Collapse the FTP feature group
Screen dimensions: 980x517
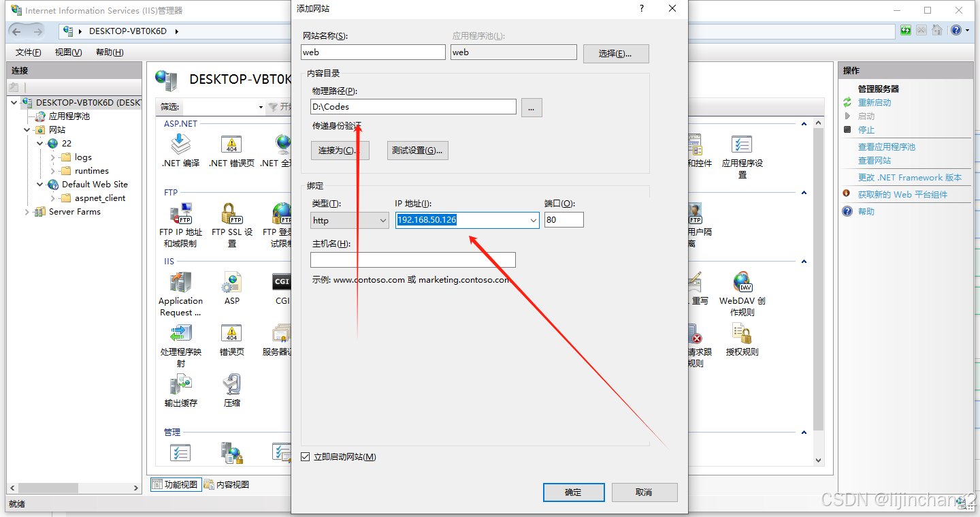click(x=804, y=193)
